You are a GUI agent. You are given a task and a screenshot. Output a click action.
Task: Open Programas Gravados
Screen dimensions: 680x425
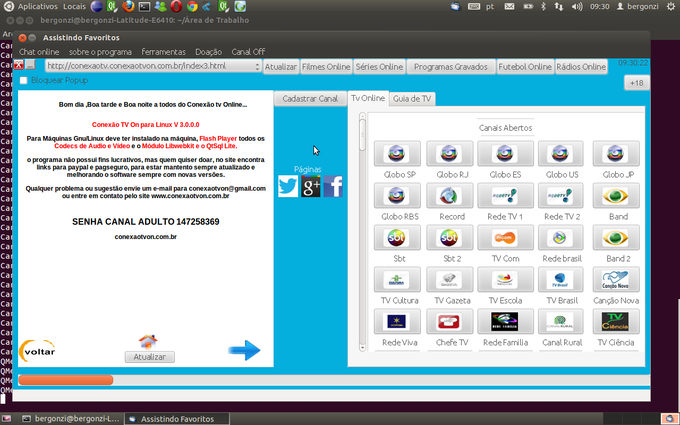451,67
